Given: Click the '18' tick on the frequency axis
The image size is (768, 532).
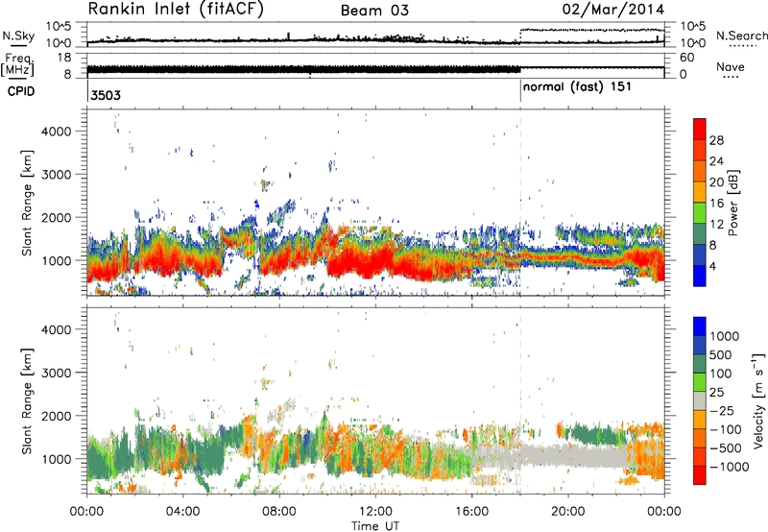Looking at the screenshot, I should tap(64, 58).
